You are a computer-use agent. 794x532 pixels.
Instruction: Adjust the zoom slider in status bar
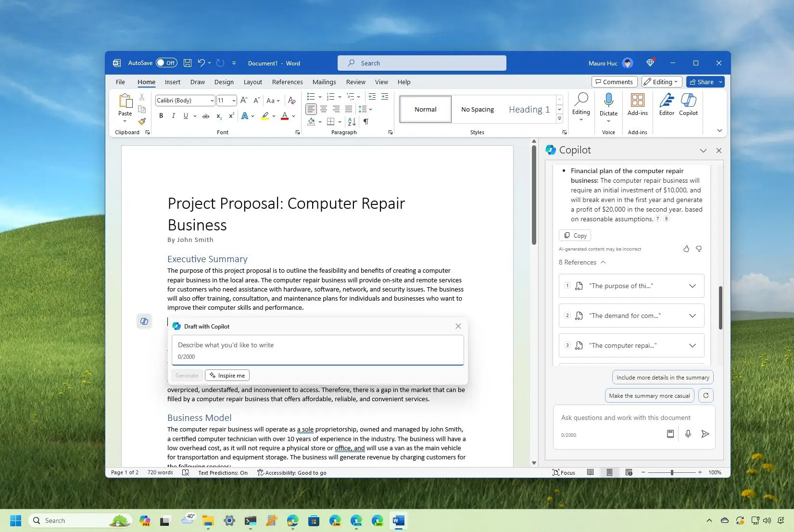(x=672, y=472)
